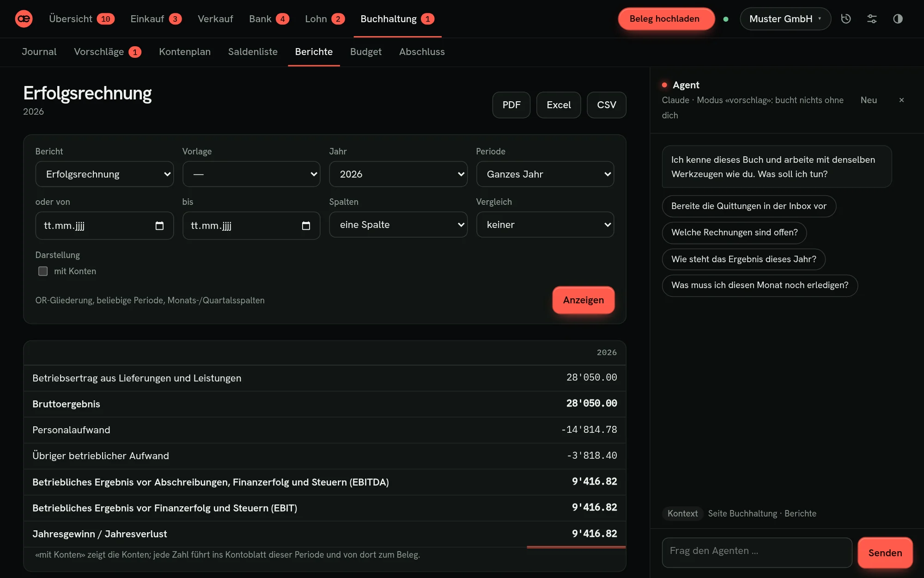Toggle the dark/light contrast icon

[898, 19]
